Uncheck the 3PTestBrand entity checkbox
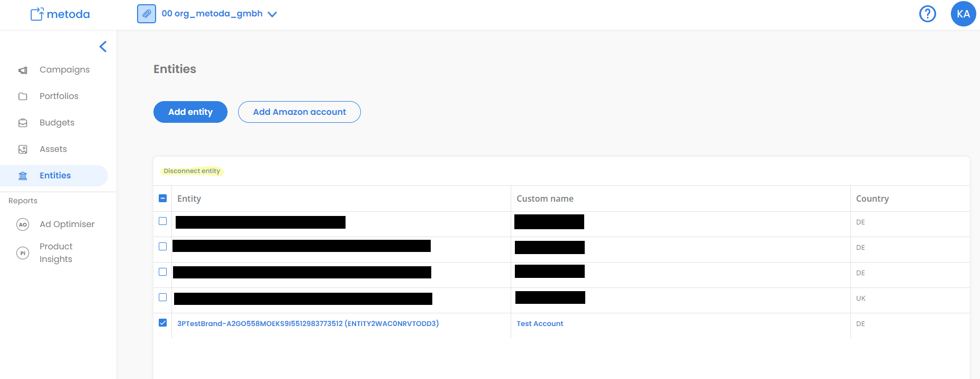The image size is (980, 379). (x=163, y=323)
